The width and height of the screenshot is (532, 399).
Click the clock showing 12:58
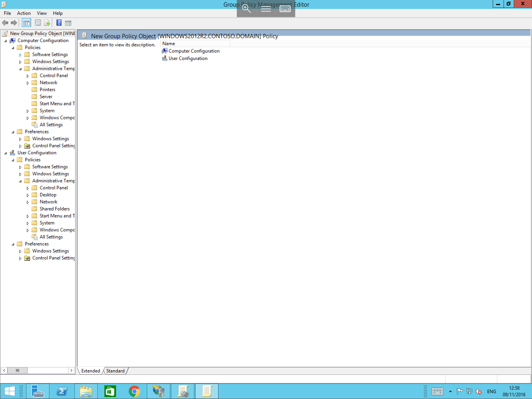[x=514, y=388]
